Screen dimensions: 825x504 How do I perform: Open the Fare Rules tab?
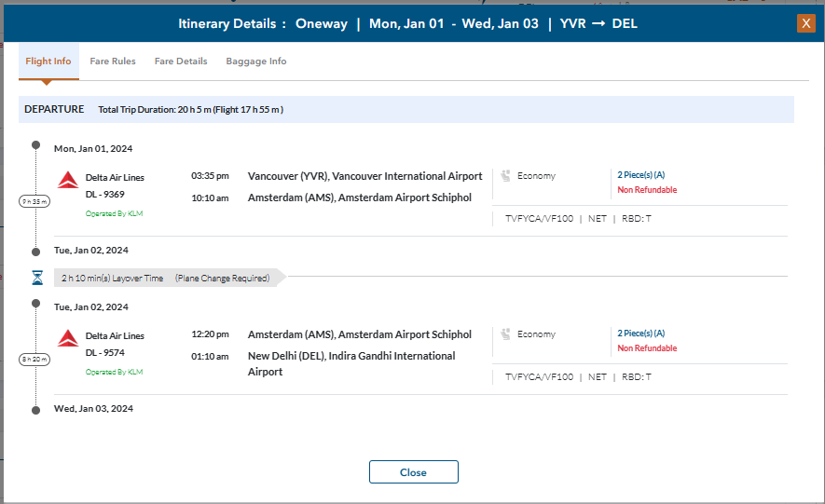tap(113, 61)
